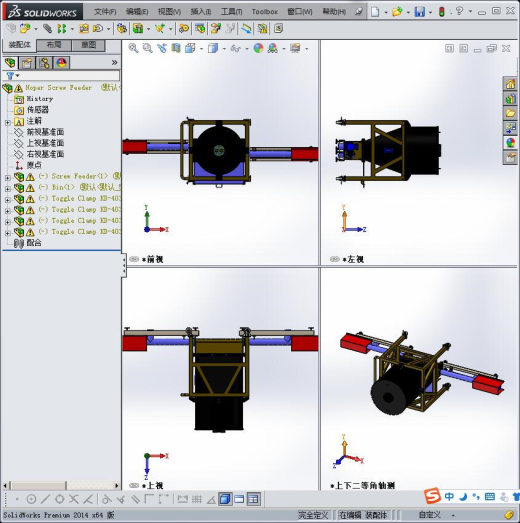
Task: Open the 视图(V) menu
Action: pyautogui.click(x=169, y=12)
